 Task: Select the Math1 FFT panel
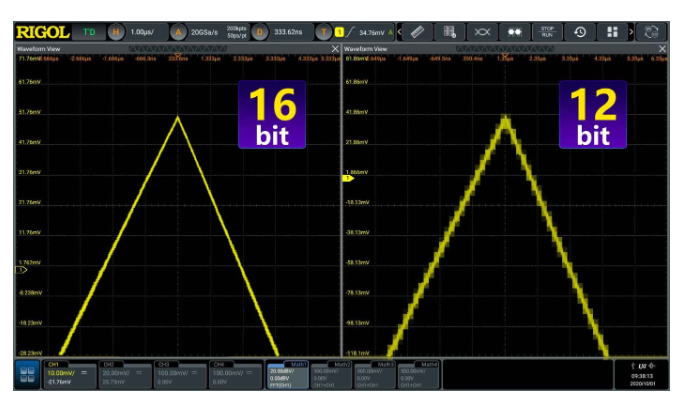pyautogui.click(x=288, y=375)
